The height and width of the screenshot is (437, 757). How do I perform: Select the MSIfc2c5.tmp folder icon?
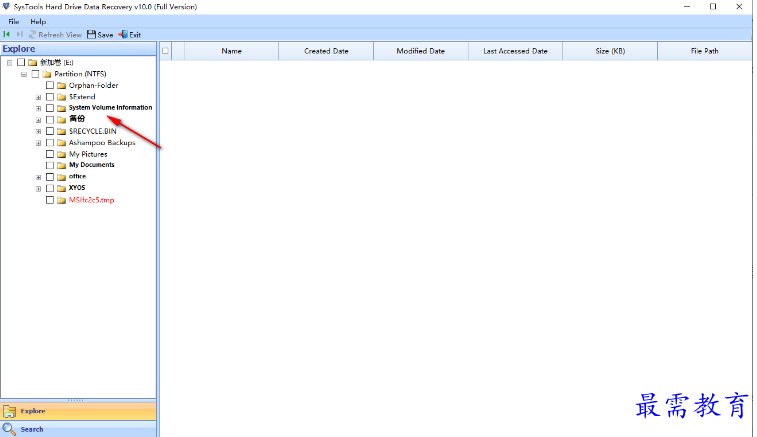[61, 200]
